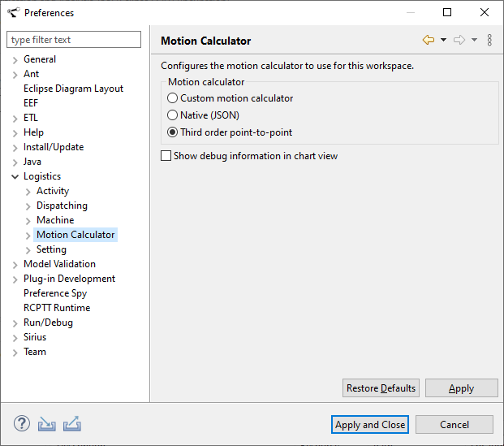The height and width of the screenshot is (446, 504).
Task: Open the three-dot view menu icon
Action: tap(489, 40)
